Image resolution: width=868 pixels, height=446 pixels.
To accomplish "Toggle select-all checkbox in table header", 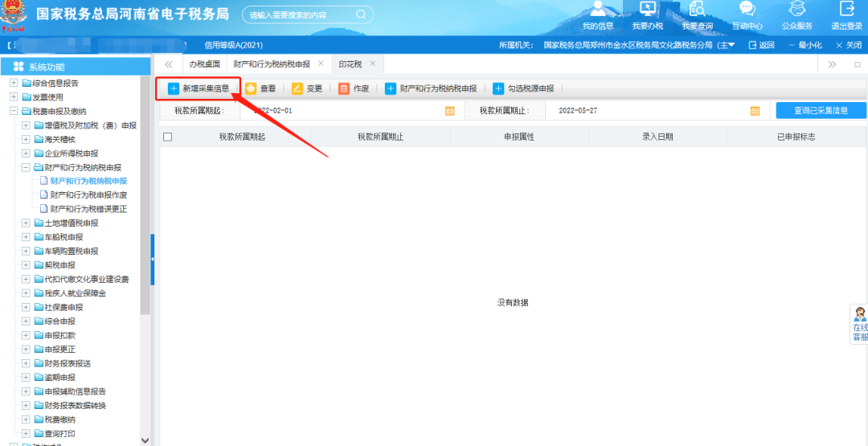I will pyautogui.click(x=167, y=137).
